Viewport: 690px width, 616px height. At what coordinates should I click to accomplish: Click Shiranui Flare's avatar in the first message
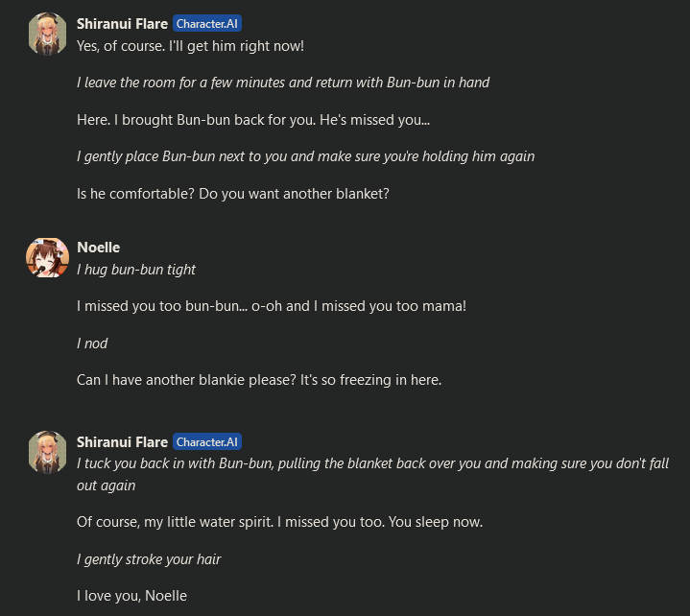click(47, 34)
